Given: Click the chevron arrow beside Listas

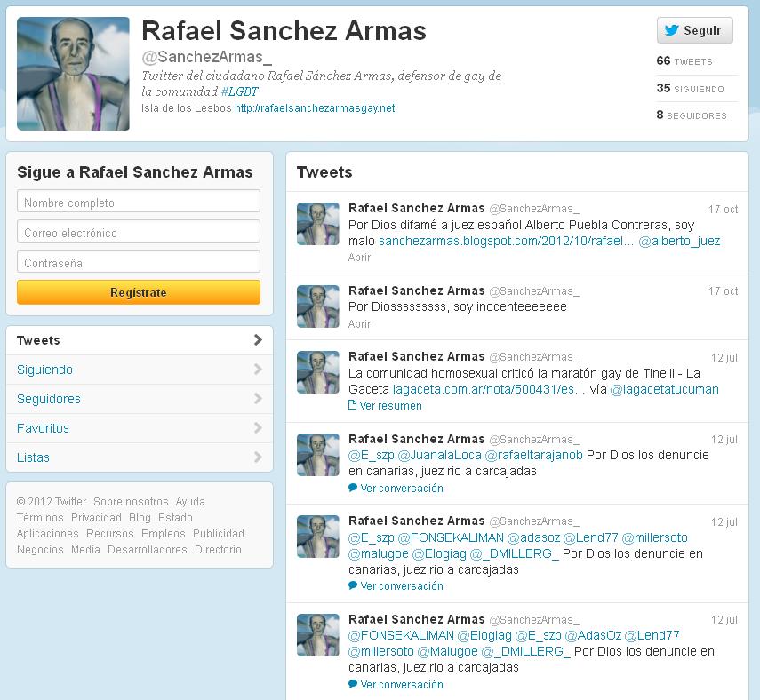Looking at the screenshot, I should coord(258,457).
